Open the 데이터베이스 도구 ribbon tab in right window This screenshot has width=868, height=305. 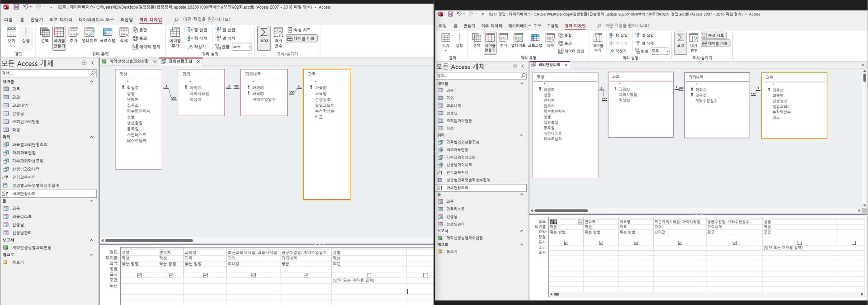524,26
